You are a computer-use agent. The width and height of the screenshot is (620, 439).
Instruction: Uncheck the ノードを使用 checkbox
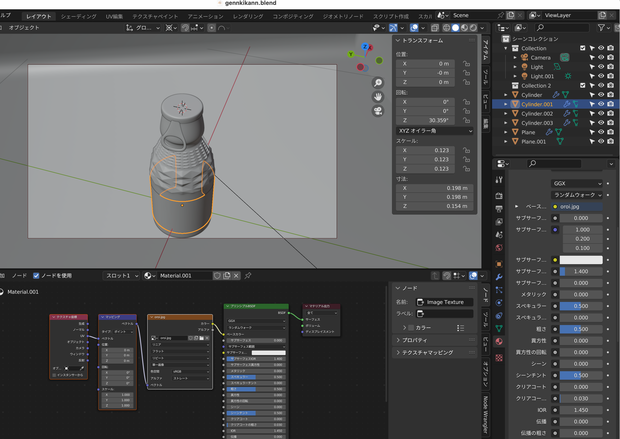pos(36,276)
